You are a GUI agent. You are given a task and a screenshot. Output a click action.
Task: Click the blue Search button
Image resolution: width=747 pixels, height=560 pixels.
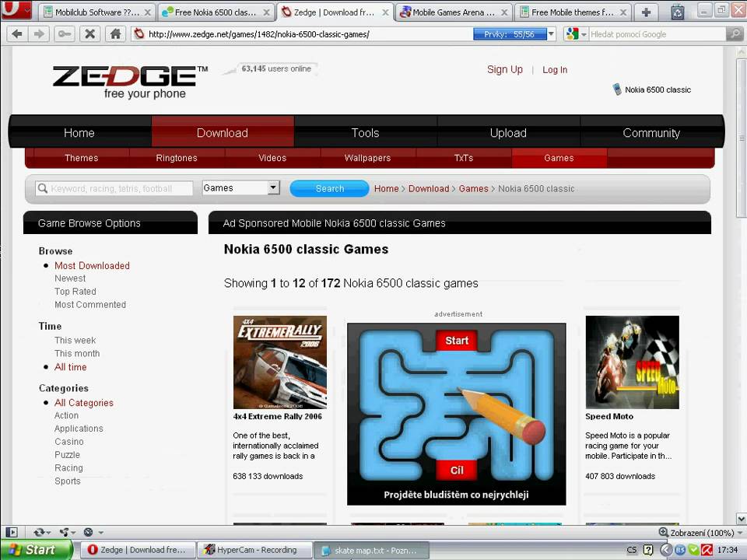pyautogui.click(x=330, y=188)
